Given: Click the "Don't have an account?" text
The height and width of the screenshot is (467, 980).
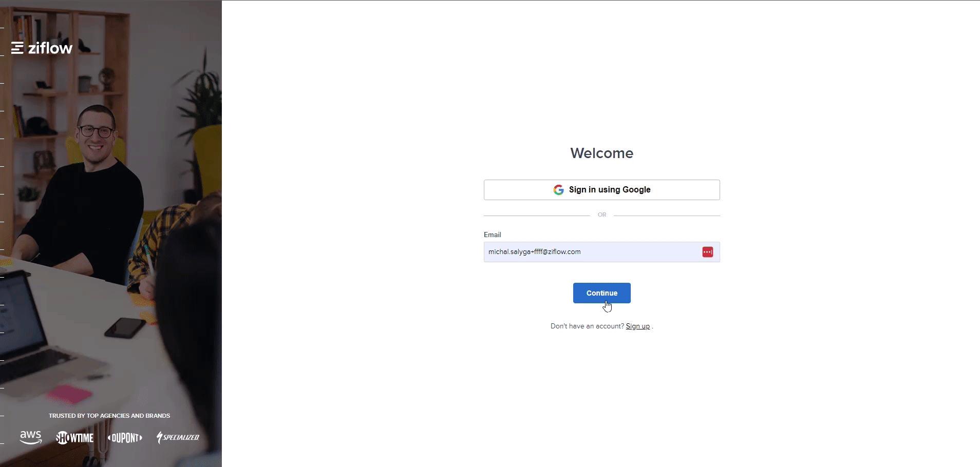Looking at the screenshot, I should (587, 326).
